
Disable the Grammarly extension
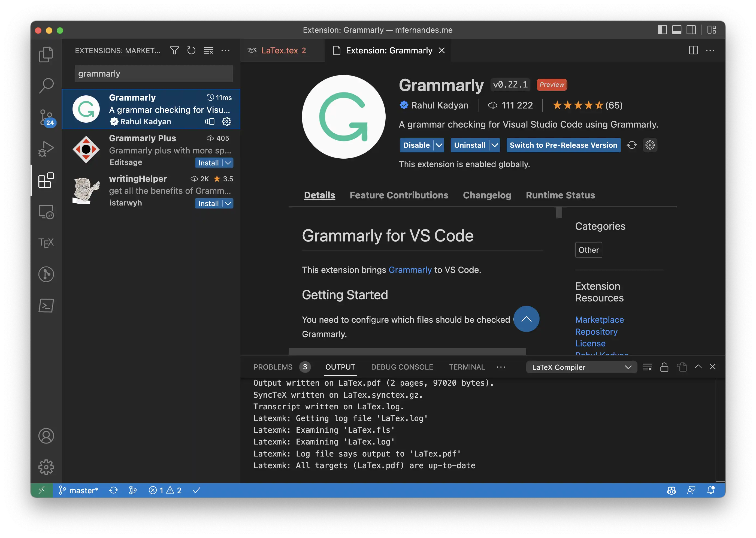(417, 145)
